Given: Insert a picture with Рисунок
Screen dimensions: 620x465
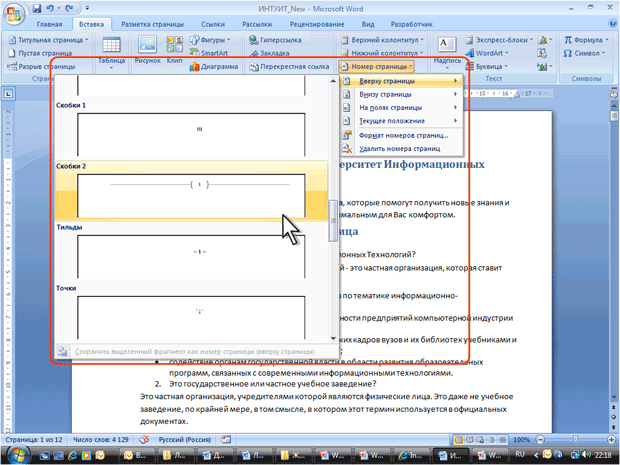Looking at the screenshot, I should point(147,50).
